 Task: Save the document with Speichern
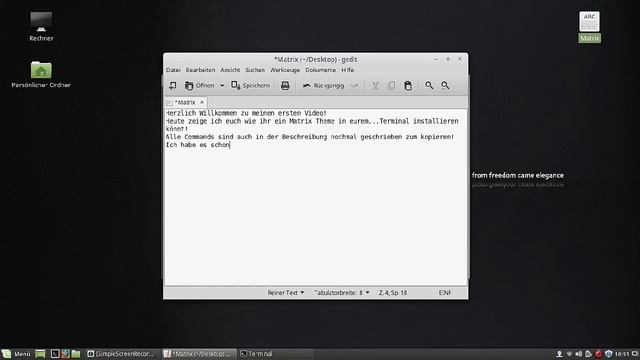[x=250, y=85]
